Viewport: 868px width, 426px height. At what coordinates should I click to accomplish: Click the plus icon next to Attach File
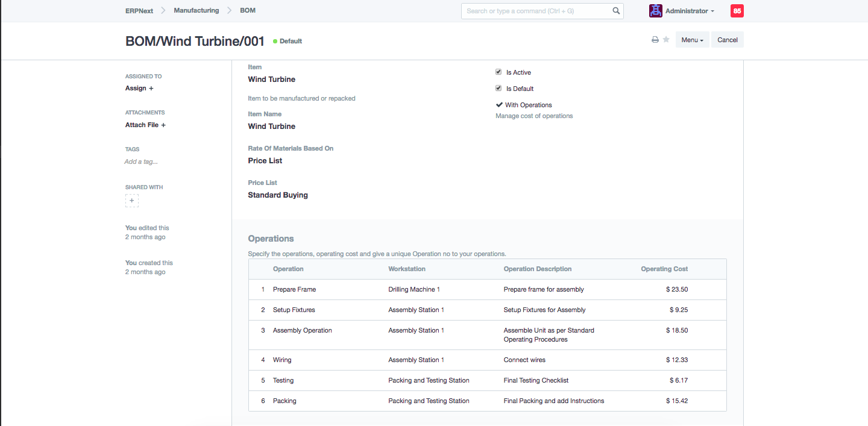coord(163,125)
